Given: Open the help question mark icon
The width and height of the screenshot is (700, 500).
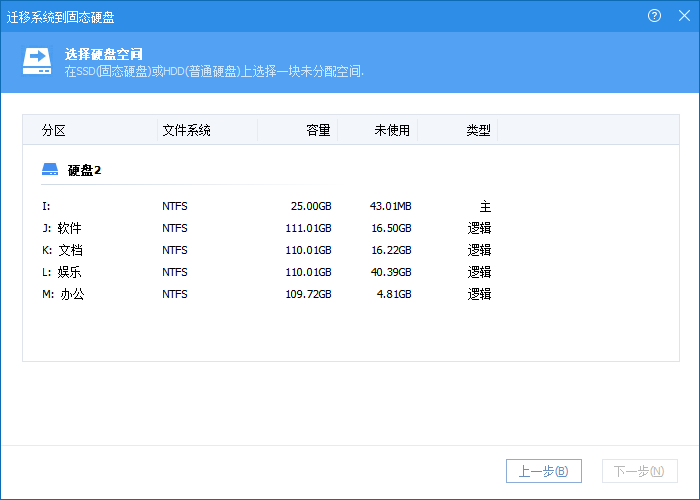Looking at the screenshot, I should click(x=654, y=16).
